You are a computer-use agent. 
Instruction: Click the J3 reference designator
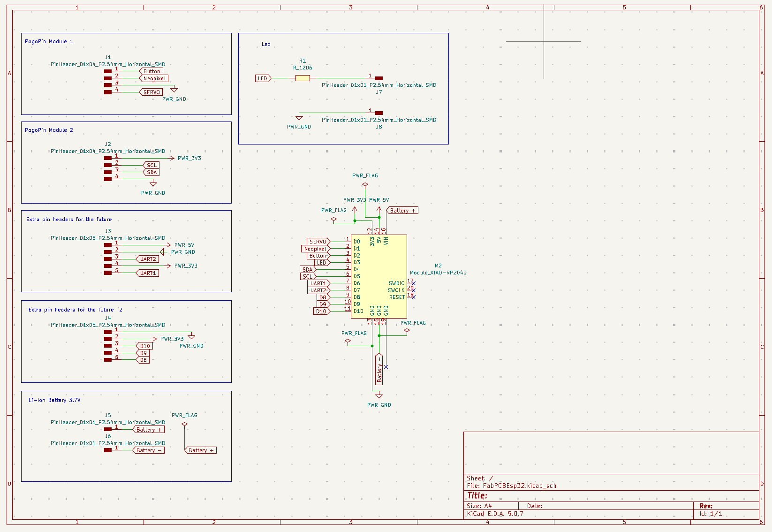(108, 231)
